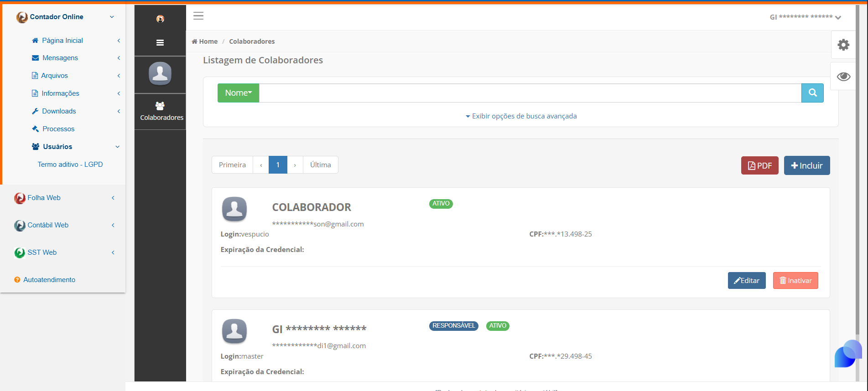The image size is (868, 391).
Task: Click the SST Web logo icon
Action: [x=20, y=253]
